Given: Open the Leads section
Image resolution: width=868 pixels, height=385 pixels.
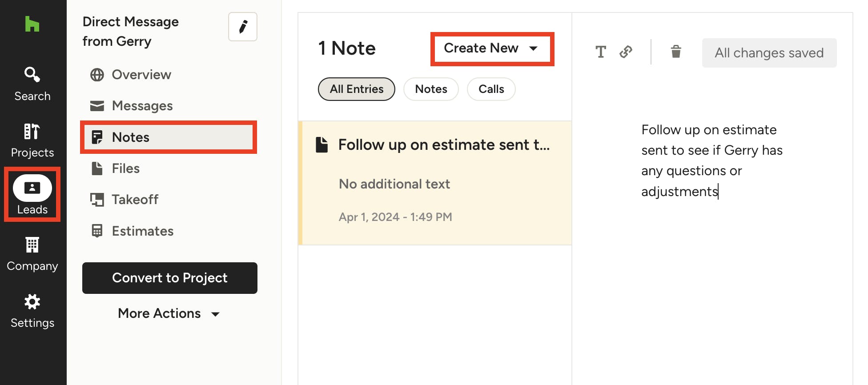Looking at the screenshot, I should pyautogui.click(x=32, y=195).
